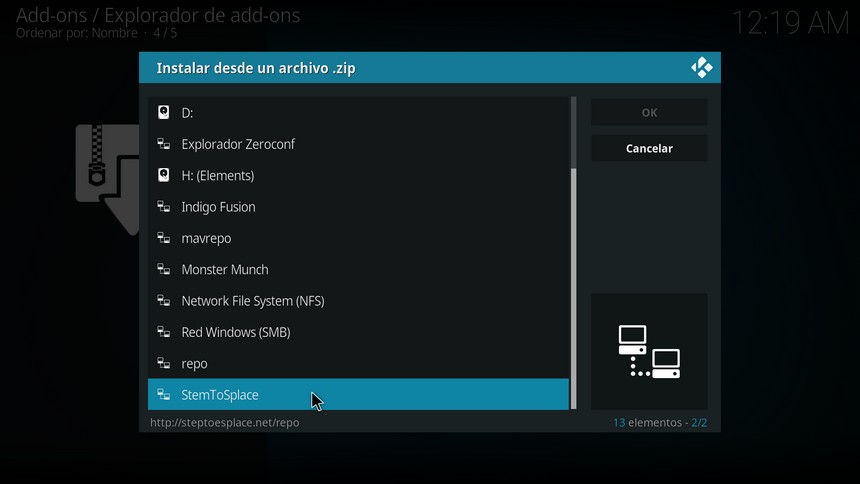Click the drive icon next to D:

pos(163,112)
